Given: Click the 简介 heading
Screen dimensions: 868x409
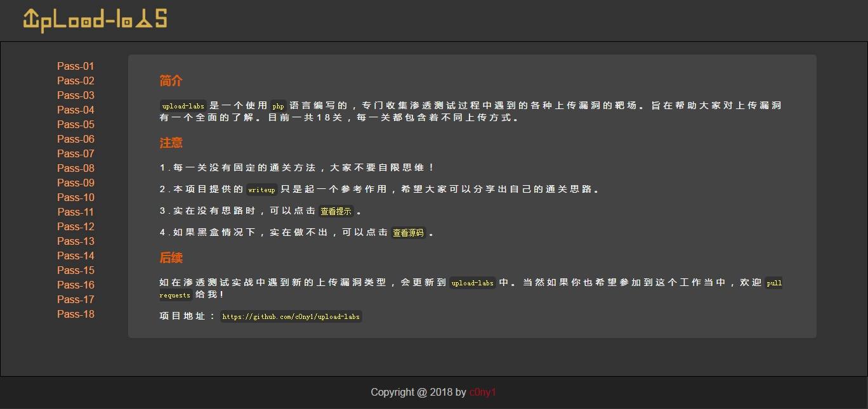Looking at the screenshot, I should (171, 81).
